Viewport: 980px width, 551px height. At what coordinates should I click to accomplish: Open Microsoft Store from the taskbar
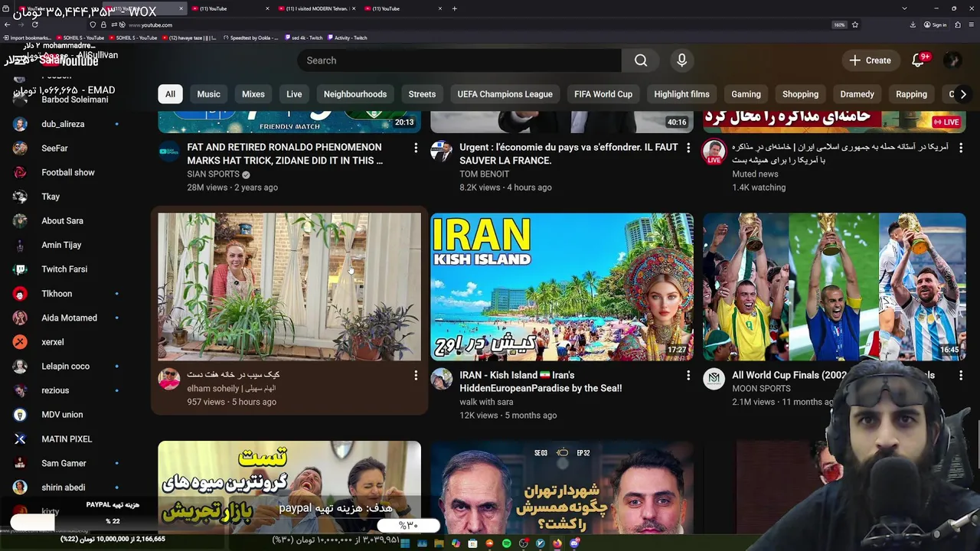473,543
